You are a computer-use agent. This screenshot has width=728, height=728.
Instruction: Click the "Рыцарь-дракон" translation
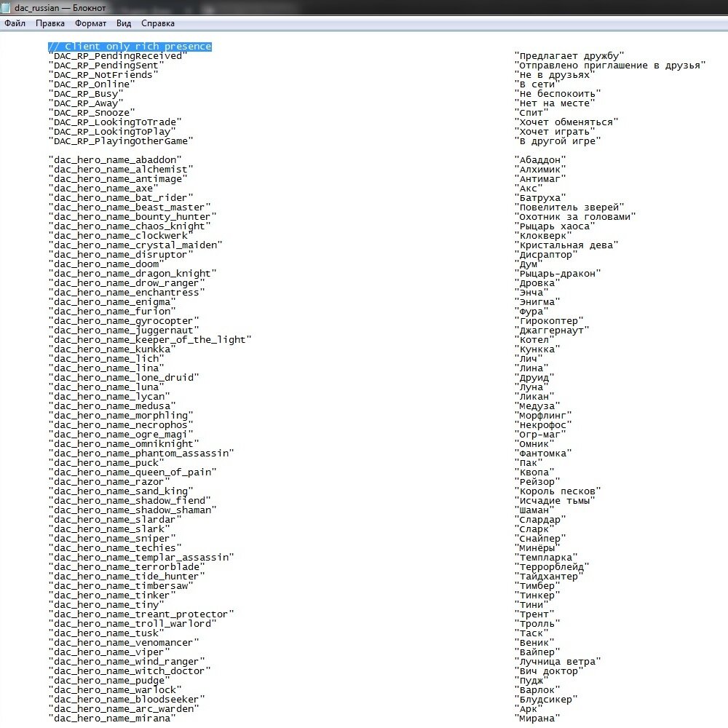(558, 274)
